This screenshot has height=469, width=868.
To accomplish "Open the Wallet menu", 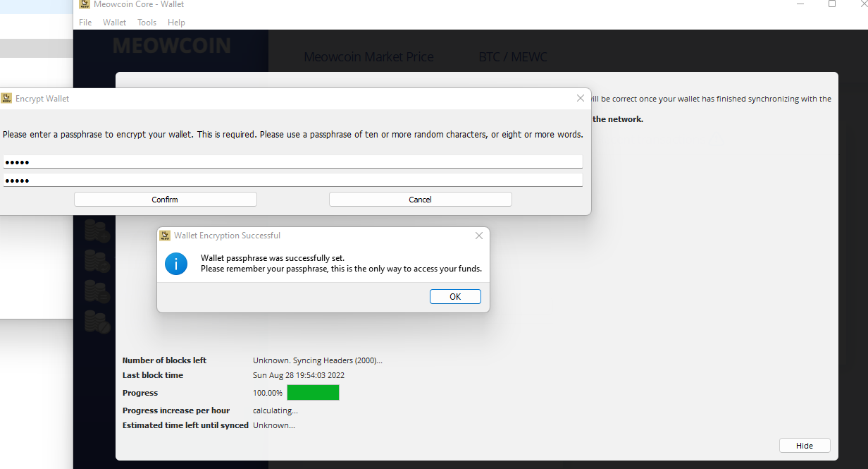I will (x=115, y=23).
